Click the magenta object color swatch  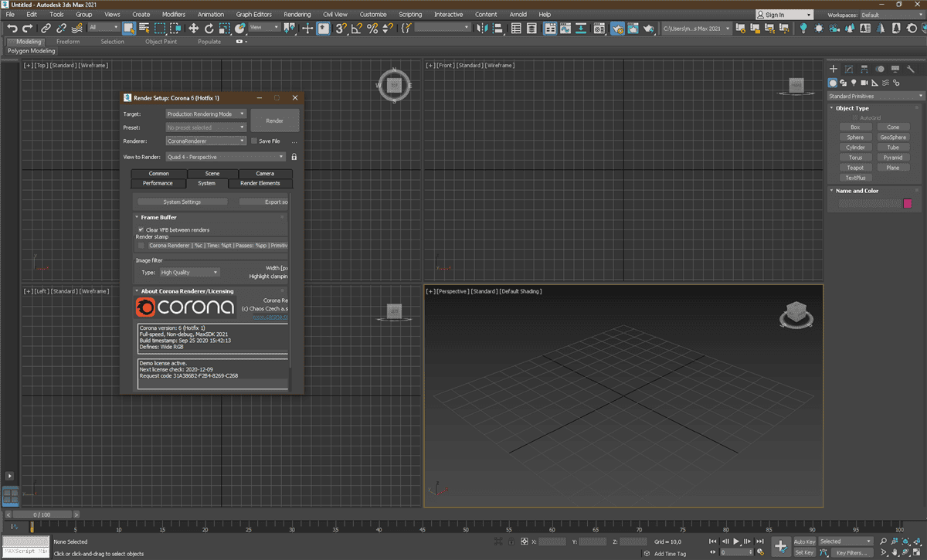click(908, 203)
